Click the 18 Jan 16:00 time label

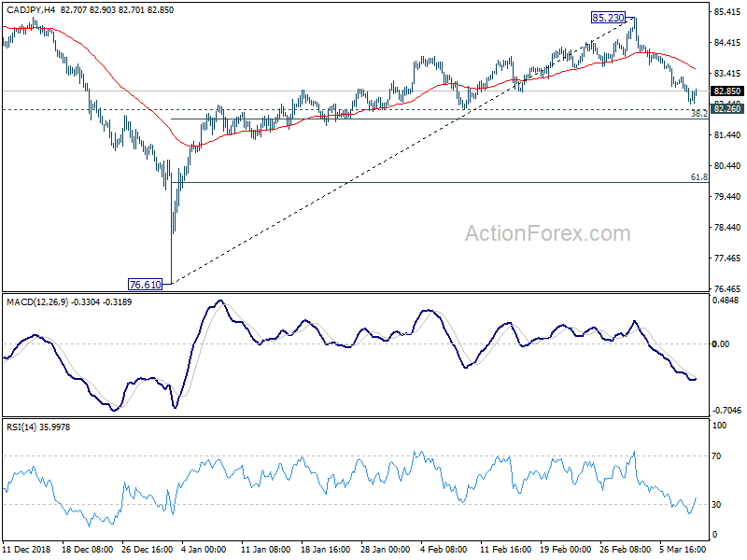[x=326, y=549]
